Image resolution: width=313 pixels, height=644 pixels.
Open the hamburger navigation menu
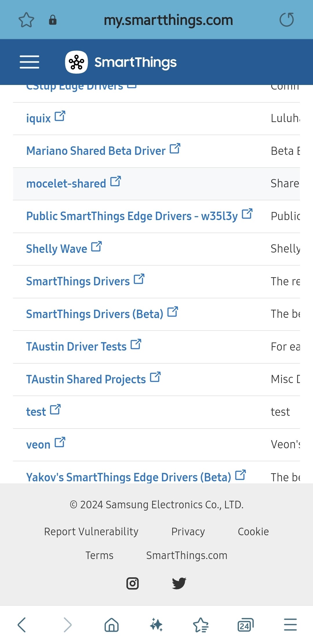coord(29,62)
